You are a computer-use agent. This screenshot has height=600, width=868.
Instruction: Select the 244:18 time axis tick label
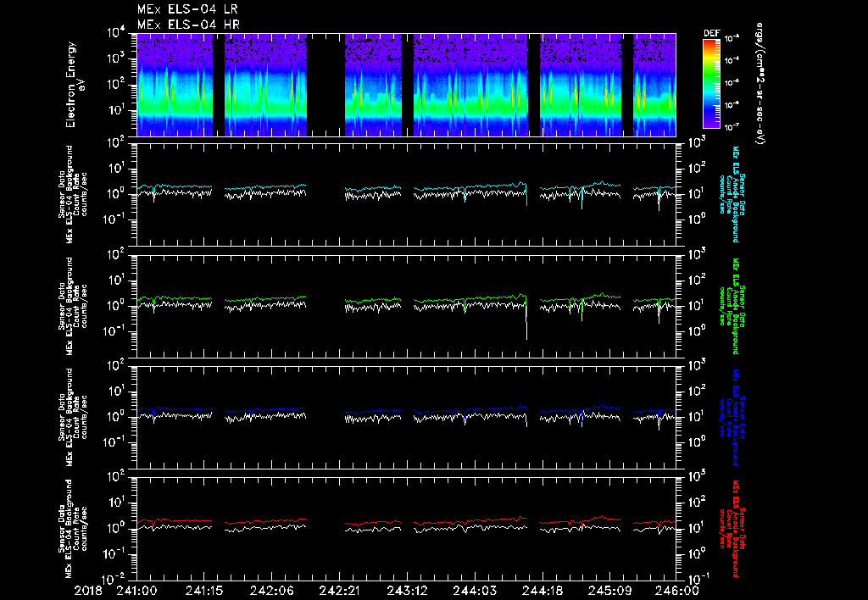542,591
